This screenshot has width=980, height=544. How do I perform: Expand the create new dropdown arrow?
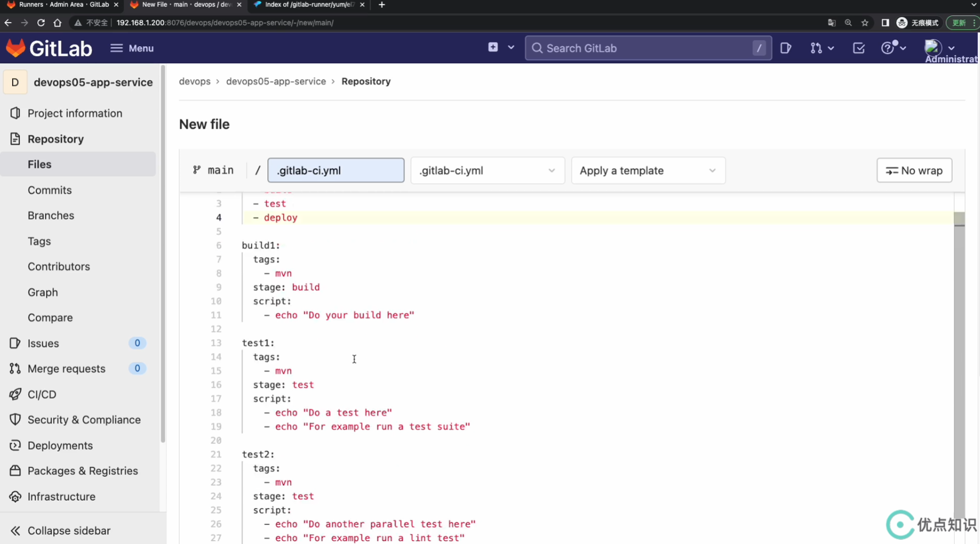511,48
